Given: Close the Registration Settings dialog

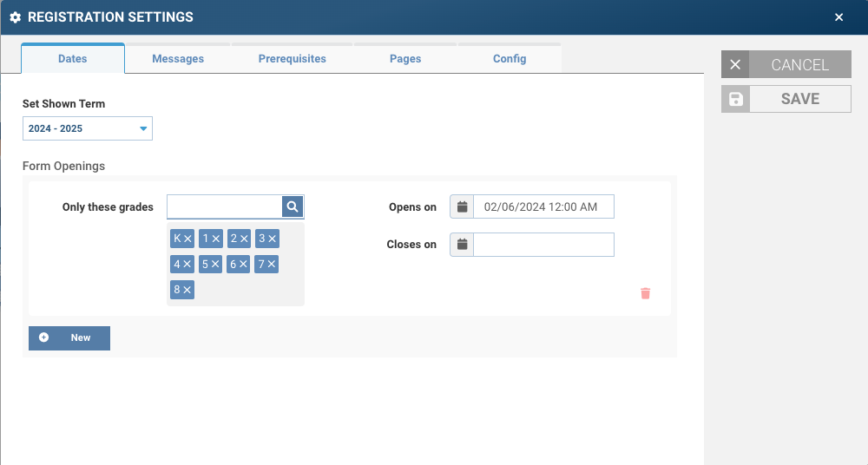Looking at the screenshot, I should pyautogui.click(x=838, y=17).
